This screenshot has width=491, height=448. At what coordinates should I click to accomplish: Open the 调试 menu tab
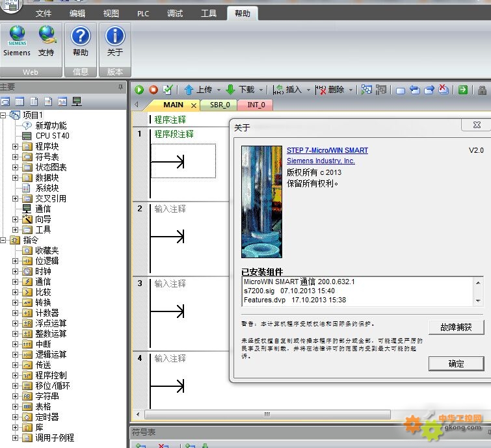[175, 14]
